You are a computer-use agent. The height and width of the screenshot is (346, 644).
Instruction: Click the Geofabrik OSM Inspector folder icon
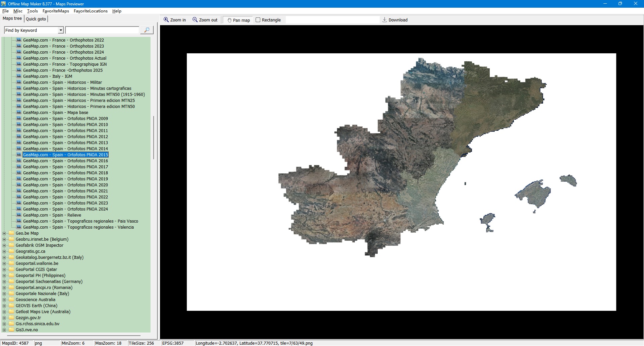coord(12,245)
